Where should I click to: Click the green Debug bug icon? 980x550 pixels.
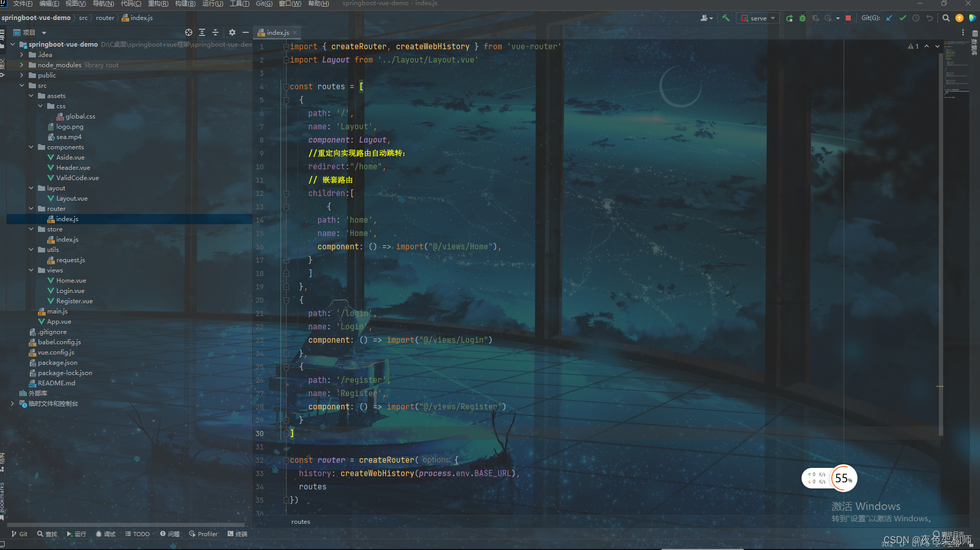803,18
